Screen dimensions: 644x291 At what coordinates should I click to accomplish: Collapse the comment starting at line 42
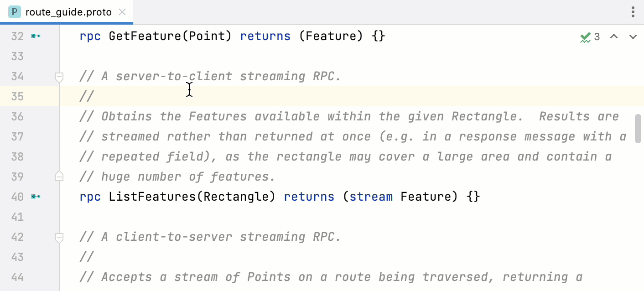[x=59, y=237]
